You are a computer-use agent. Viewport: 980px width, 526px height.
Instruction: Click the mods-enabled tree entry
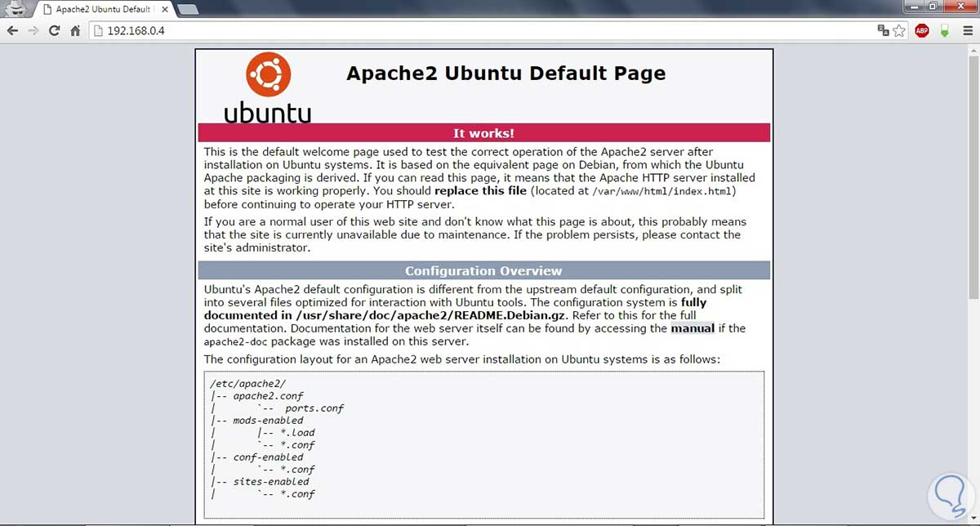coord(268,421)
